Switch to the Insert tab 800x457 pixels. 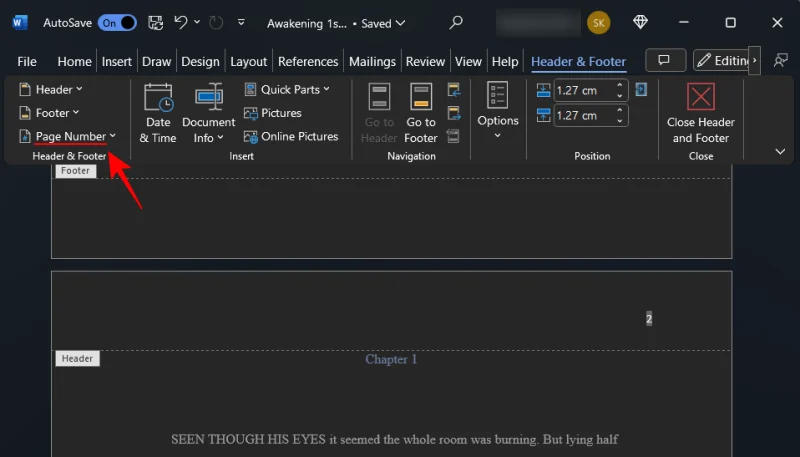[117, 61]
